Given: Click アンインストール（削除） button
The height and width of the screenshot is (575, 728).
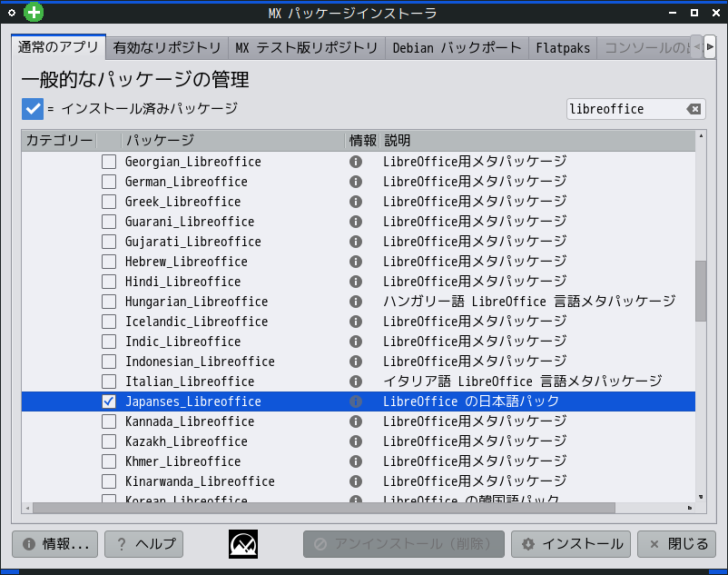Looking at the screenshot, I should pyautogui.click(x=404, y=544).
